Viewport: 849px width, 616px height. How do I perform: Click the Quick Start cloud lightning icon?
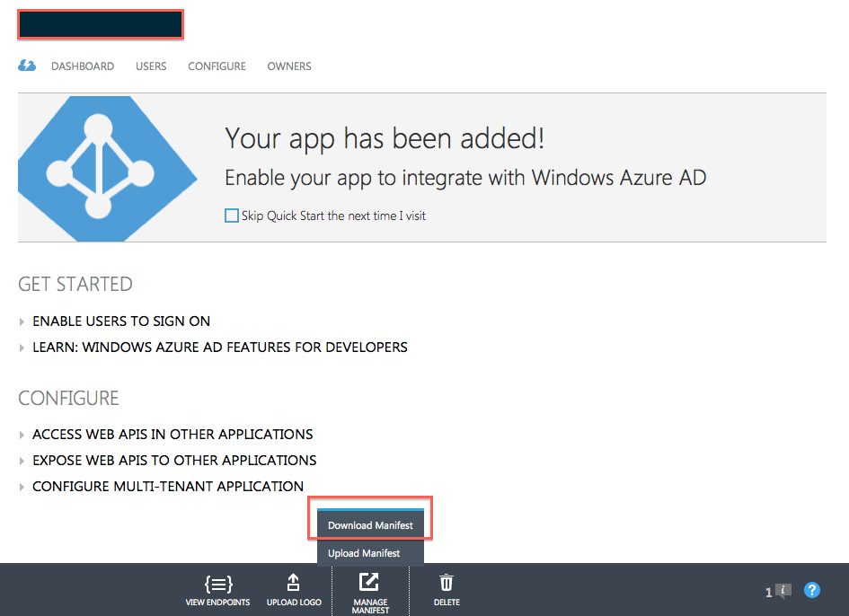[x=27, y=66]
